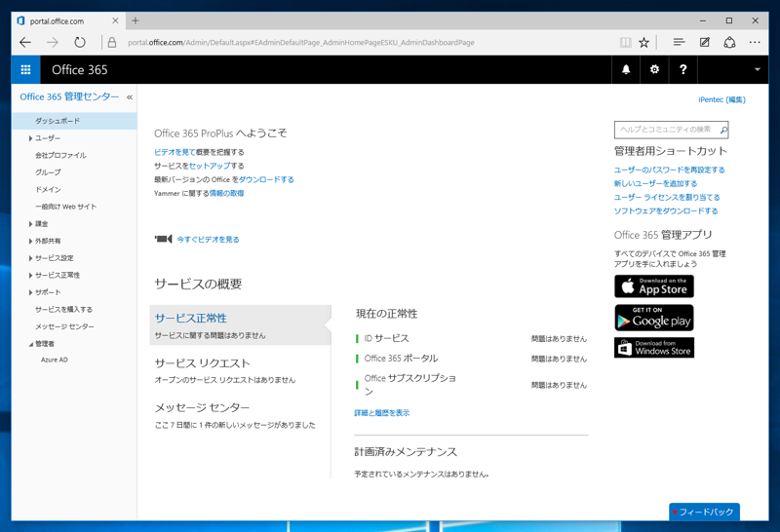This screenshot has height=532, width=780.
Task: Expand the サービス設定 tree node
Action: point(30,258)
